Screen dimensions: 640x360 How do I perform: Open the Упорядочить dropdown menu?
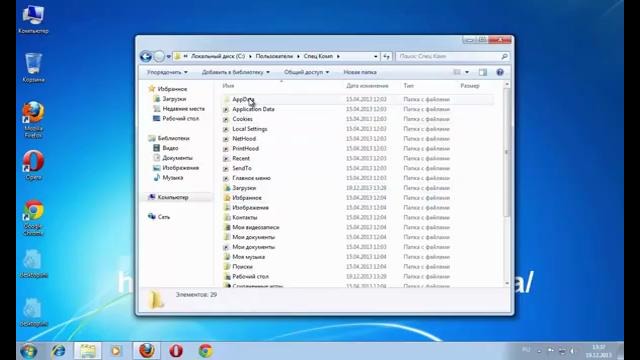167,72
